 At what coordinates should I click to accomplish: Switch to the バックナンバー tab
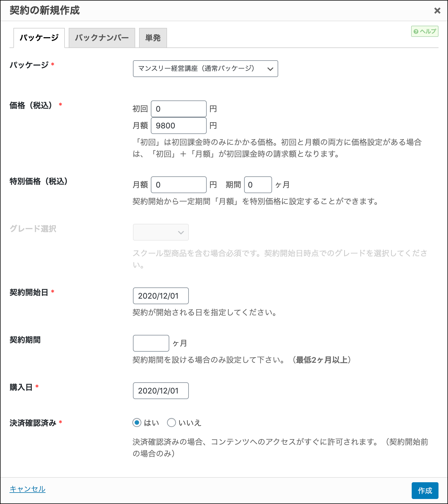coord(102,38)
